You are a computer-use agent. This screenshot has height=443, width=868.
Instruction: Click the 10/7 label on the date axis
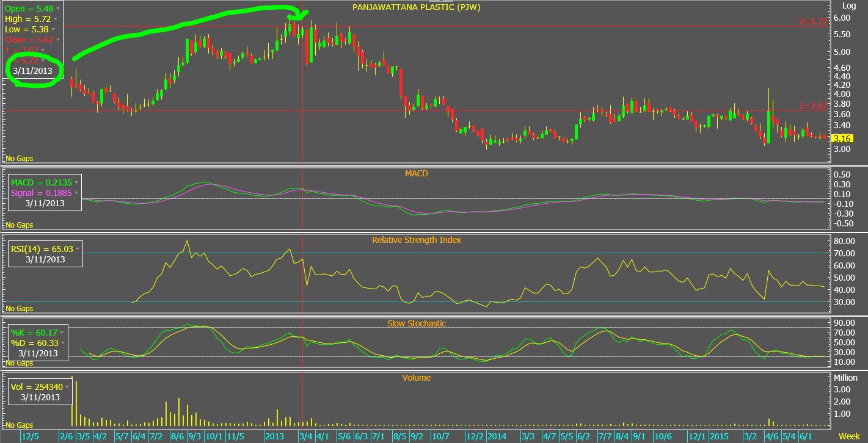click(x=440, y=436)
